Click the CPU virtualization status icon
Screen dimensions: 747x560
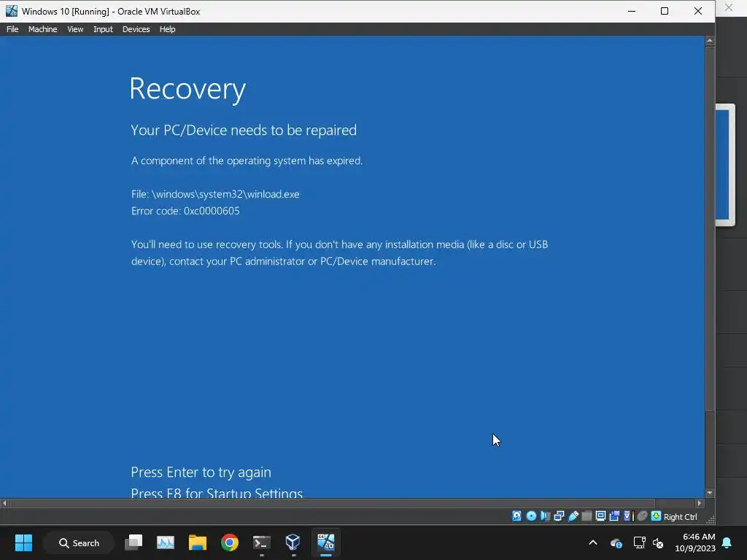pyautogui.click(x=629, y=516)
